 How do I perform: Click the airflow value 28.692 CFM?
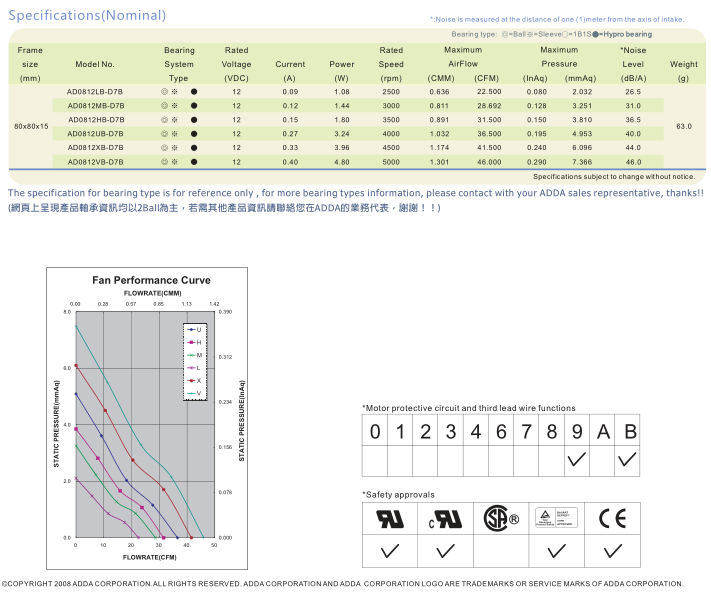point(489,106)
